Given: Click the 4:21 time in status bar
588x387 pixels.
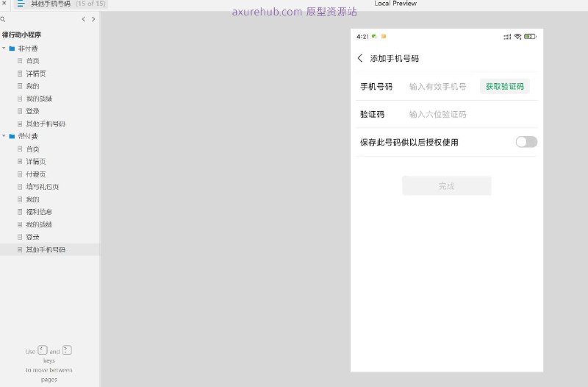Looking at the screenshot, I should point(362,36).
